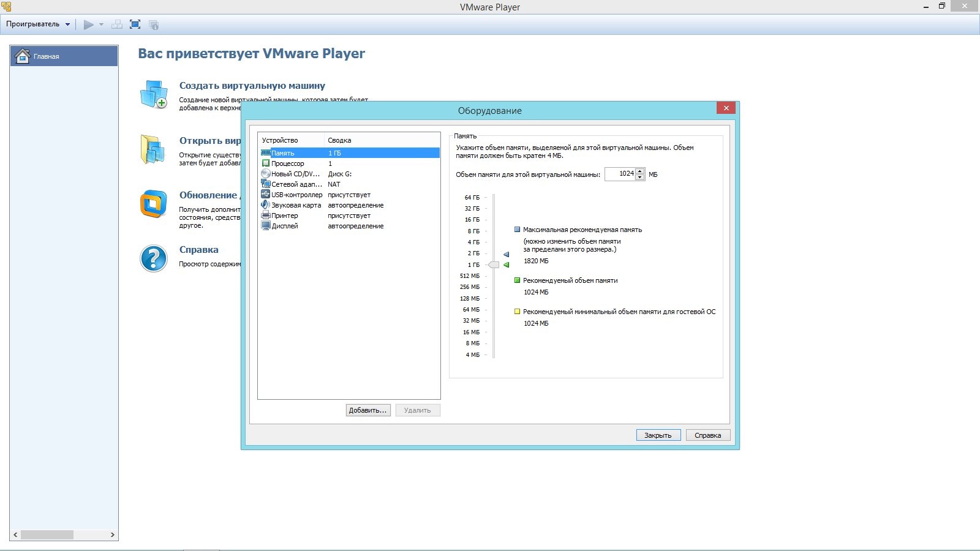Screen dimensions: 980x551
Task: Select the Дисплей device entry
Action: tap(285, 226)
